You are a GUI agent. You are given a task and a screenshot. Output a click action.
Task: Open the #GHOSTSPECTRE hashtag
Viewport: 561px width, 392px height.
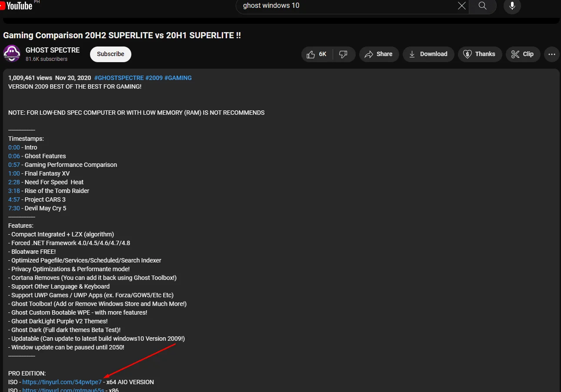[x=119, y=78]
